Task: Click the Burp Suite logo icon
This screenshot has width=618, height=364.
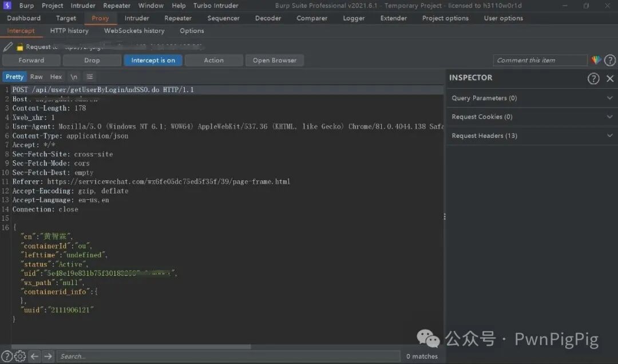Action: 7,5
